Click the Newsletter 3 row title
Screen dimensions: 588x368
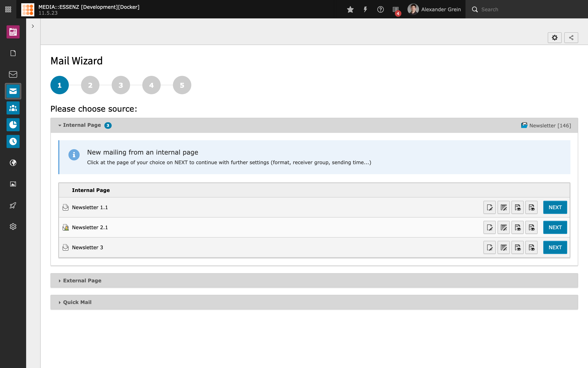click(x=87, y=247)
